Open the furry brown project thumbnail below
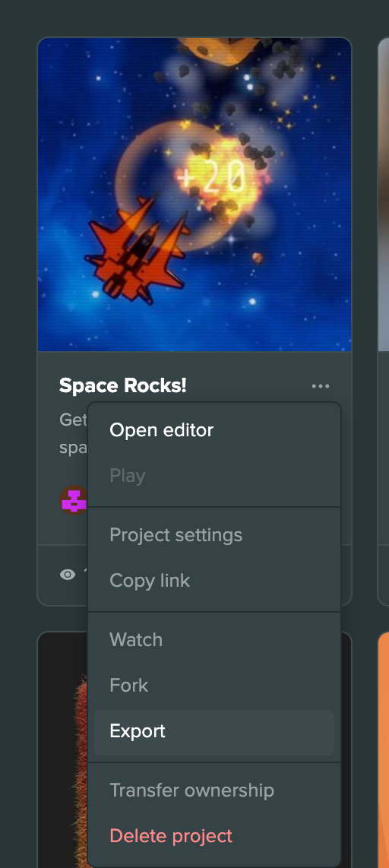The image size is (389, 868). click(x=62, y=750)
